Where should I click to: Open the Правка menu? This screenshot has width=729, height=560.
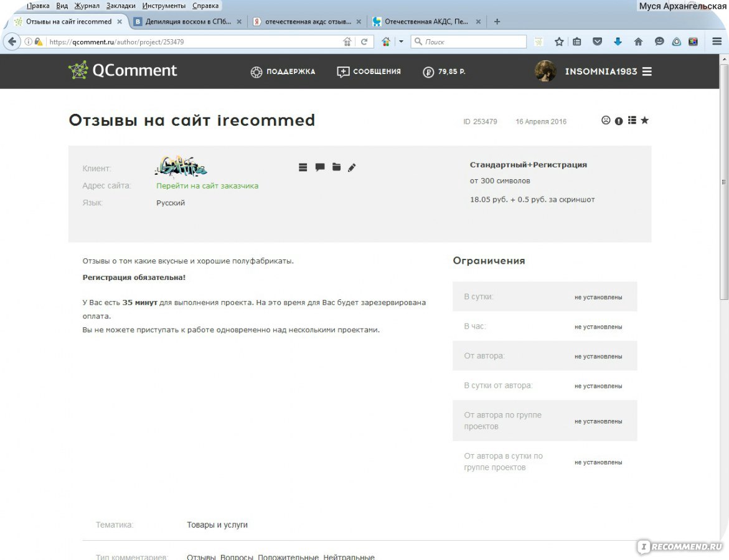pyautogui.click(x=37, y=6)
